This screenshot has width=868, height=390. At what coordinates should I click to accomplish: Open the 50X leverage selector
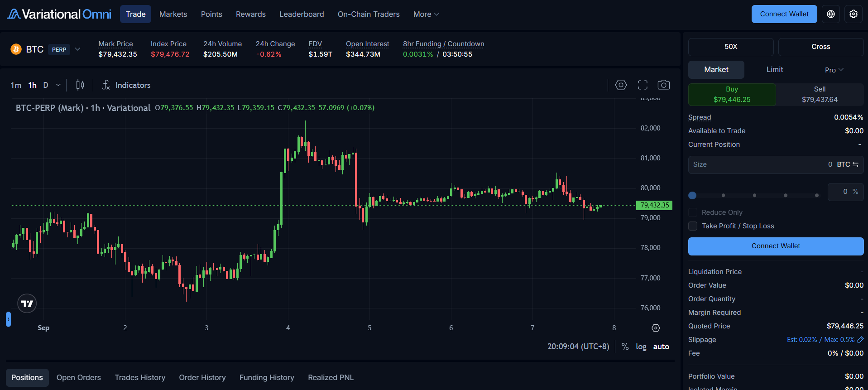click(x=731, y=47)
